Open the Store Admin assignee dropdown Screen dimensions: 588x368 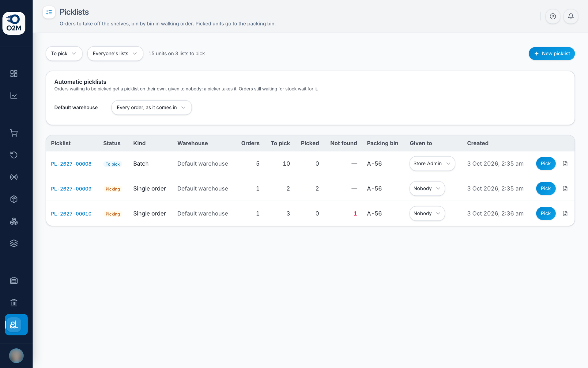click(x=432, y=163)
